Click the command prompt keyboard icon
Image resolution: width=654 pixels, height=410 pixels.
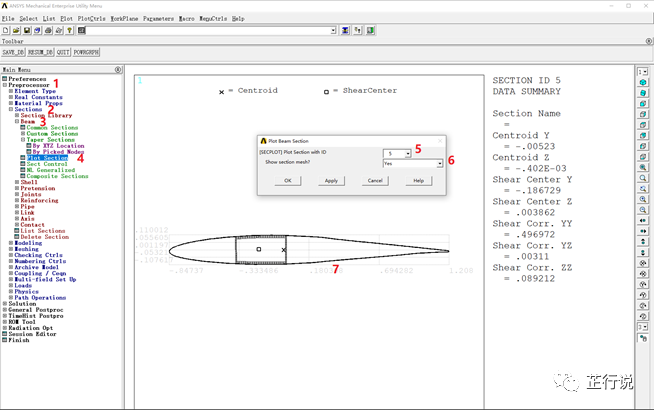tap(81, 30)
